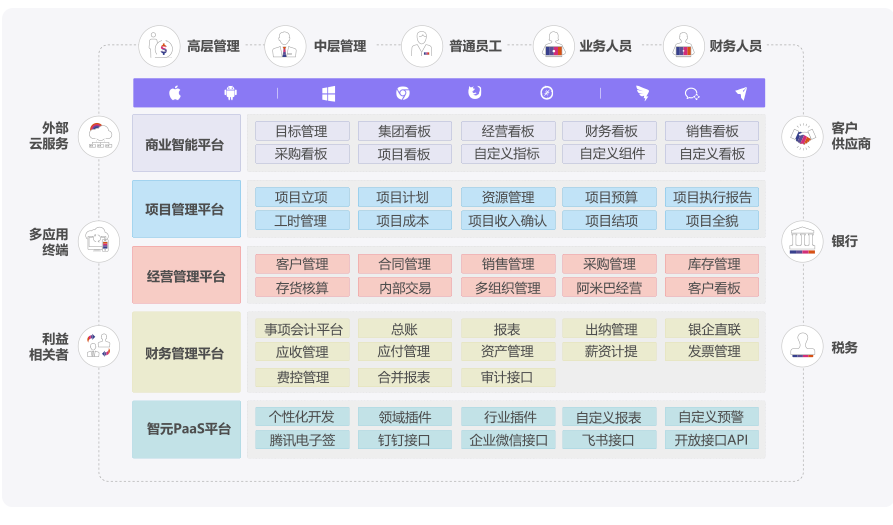Open the 商业智能平台 section tab

(x=186, y=143)
